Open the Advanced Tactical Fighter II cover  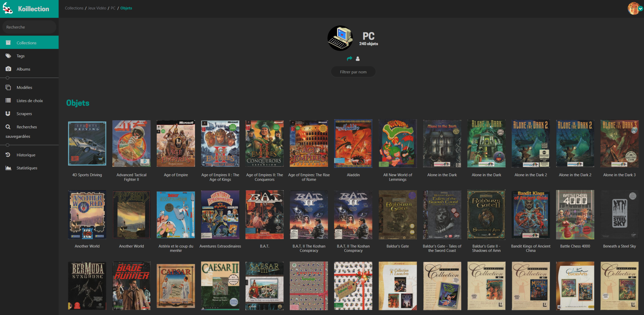(x=131, y=143)
